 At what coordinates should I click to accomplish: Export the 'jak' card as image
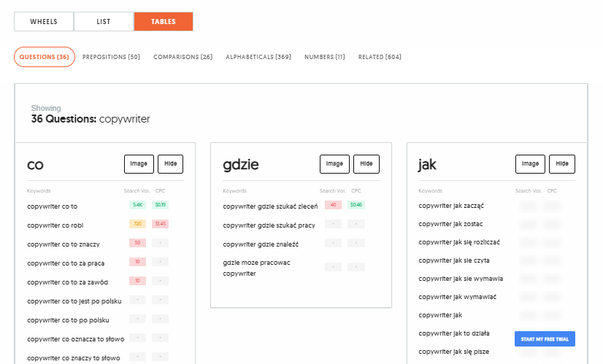click(x=530, y=164)
